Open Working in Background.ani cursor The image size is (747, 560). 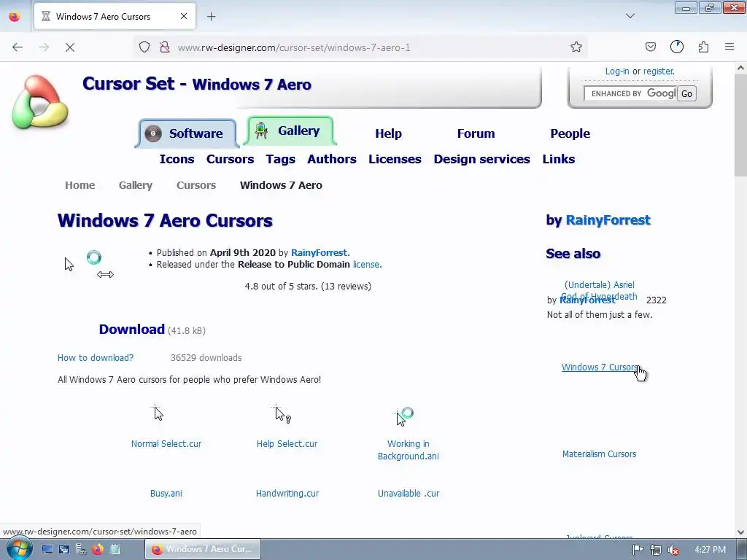409,450
